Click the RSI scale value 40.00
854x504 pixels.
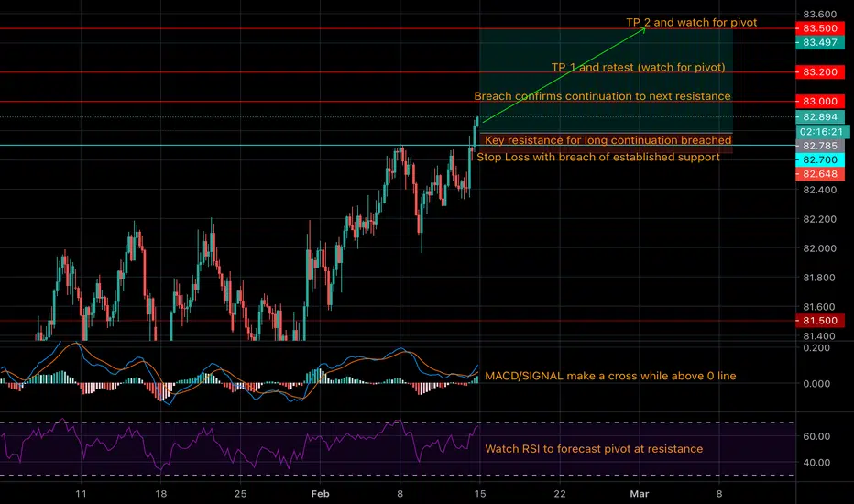click(816, 463)
